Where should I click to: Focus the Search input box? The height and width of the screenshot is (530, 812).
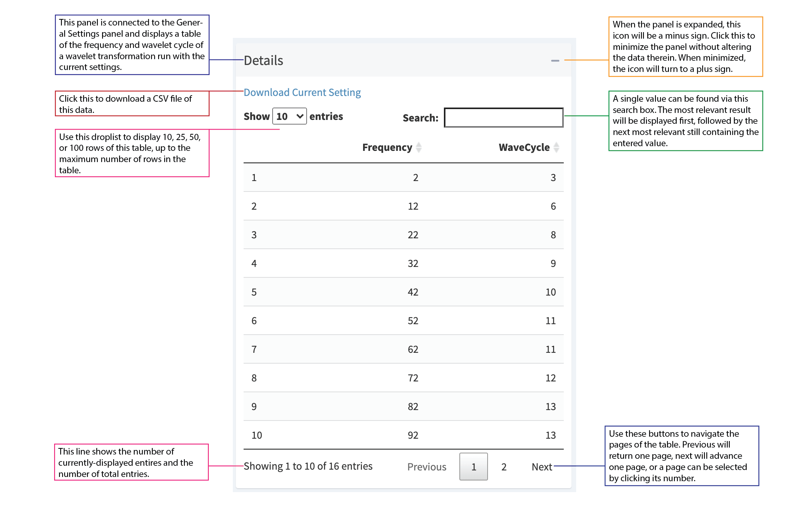pyautogui.click(x=503, y=118)
